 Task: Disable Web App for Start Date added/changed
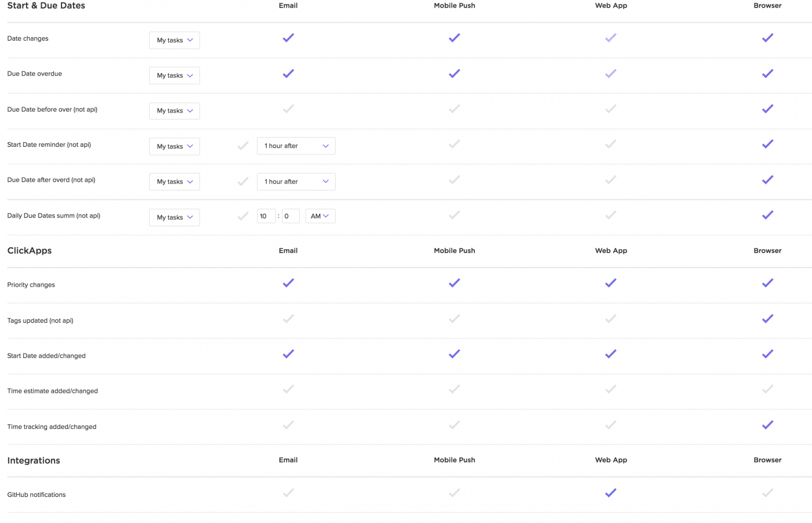pos(611,354)
